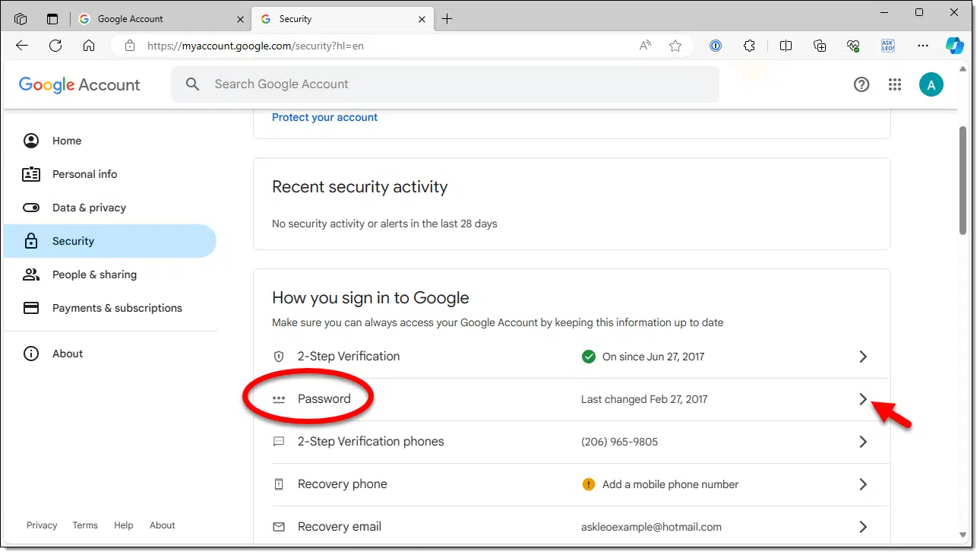Open the workspaces icon in title bar
Image resolution: width=980 pixels, height=555 pixels.
pyautogui.click(x=21, y=19)
